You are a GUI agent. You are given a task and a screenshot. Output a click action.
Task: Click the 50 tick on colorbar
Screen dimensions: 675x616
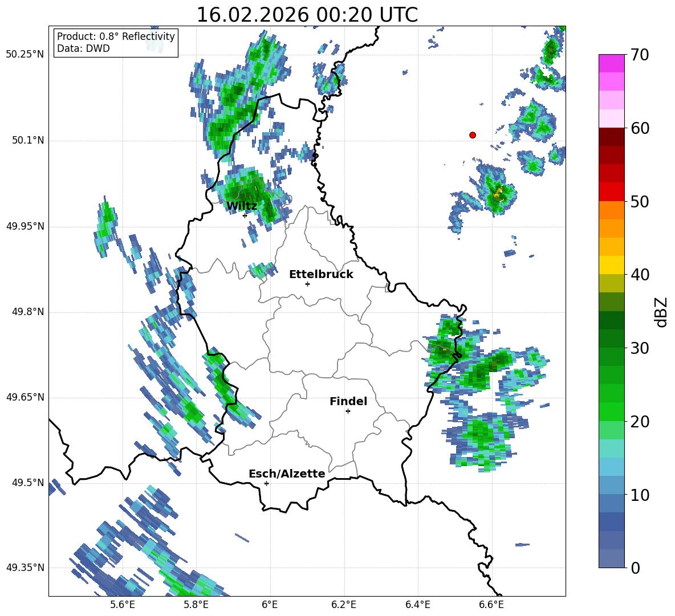click(640, 202)
